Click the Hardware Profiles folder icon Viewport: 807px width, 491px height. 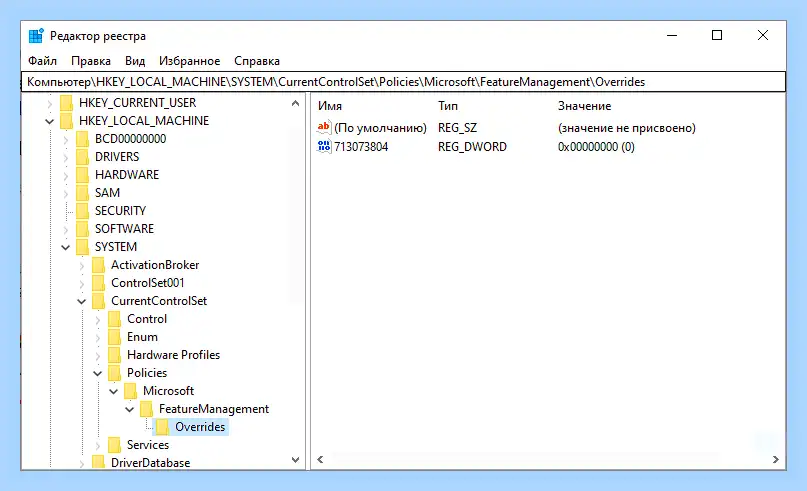pyautogui.click(x=114, y=355)
